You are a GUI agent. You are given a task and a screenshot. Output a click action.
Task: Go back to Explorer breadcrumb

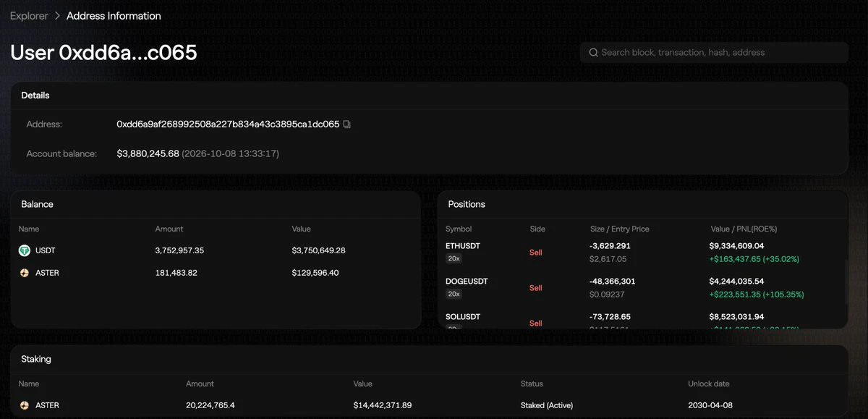point(29,15)
